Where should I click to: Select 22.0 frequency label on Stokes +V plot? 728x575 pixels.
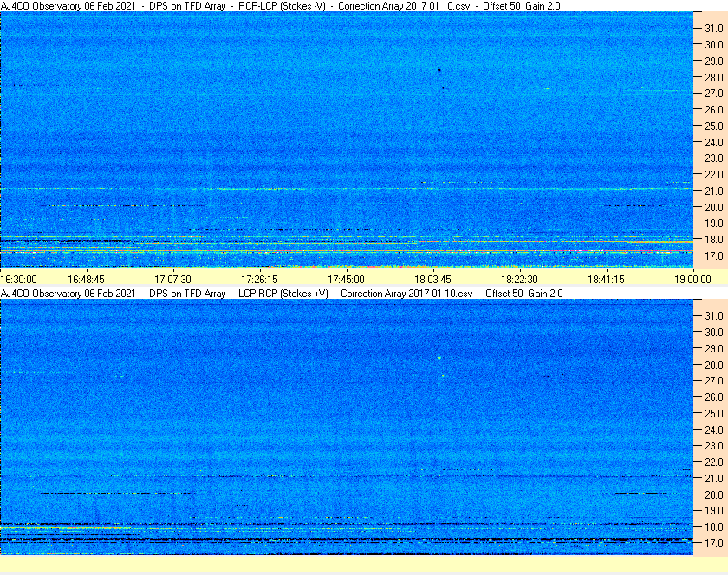pos(714,462)
